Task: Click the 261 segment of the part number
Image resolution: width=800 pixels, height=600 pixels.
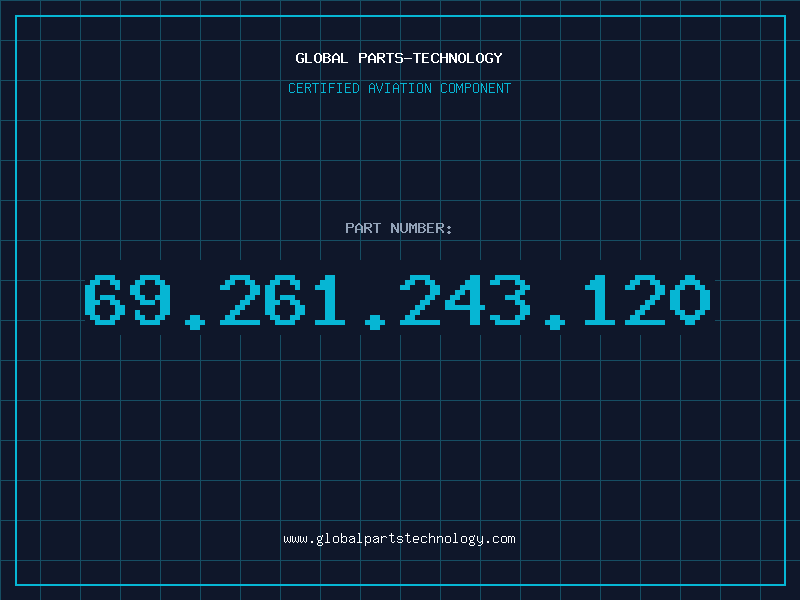Action: (x=283, y=299)
